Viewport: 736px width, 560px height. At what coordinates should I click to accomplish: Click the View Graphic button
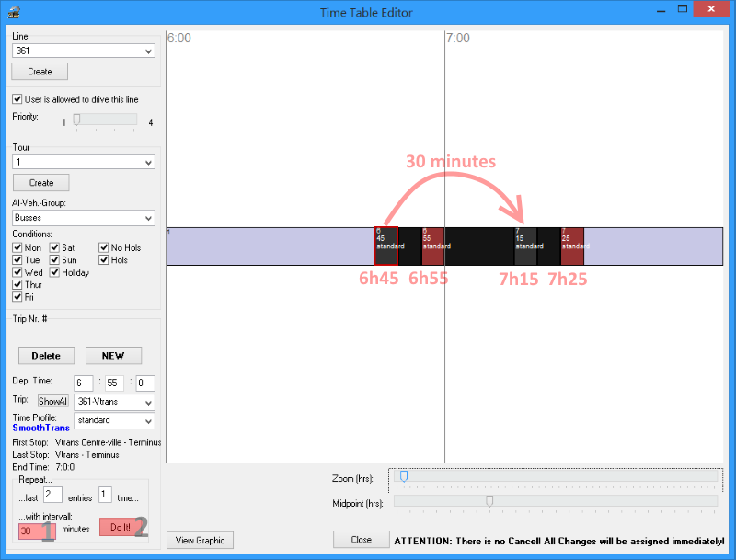click(x=200, y=541)
